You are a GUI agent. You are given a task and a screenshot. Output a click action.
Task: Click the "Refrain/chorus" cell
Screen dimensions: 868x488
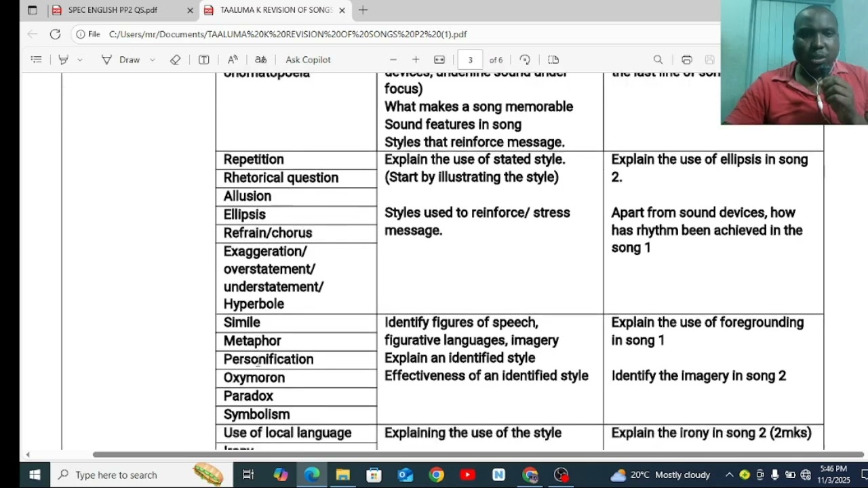coord(296,232)
